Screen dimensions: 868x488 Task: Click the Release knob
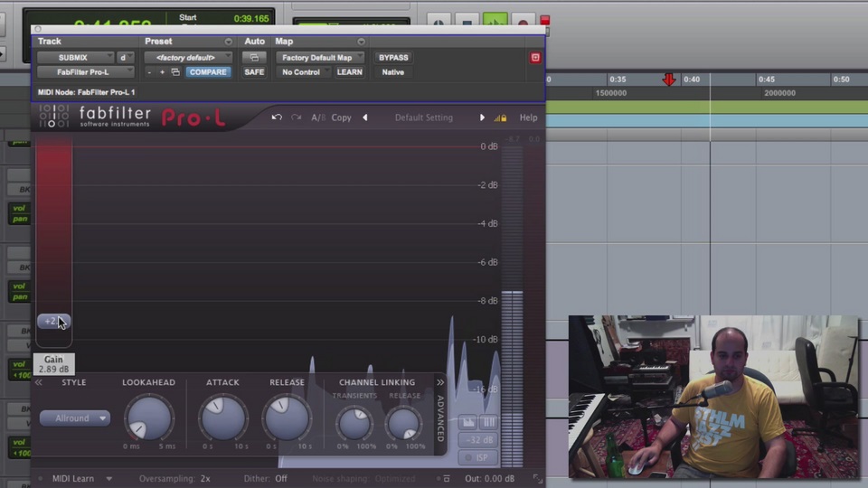click(x=287, y=418)
